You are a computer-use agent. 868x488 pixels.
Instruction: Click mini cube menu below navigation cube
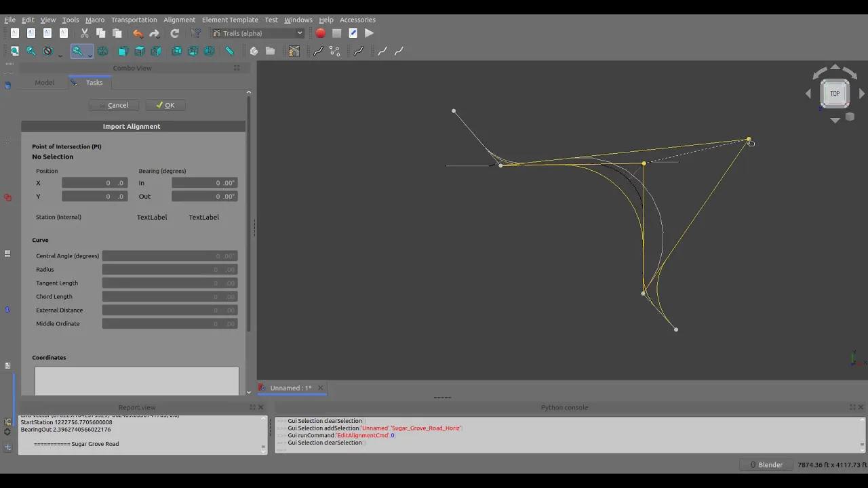[x=850, y=117]
